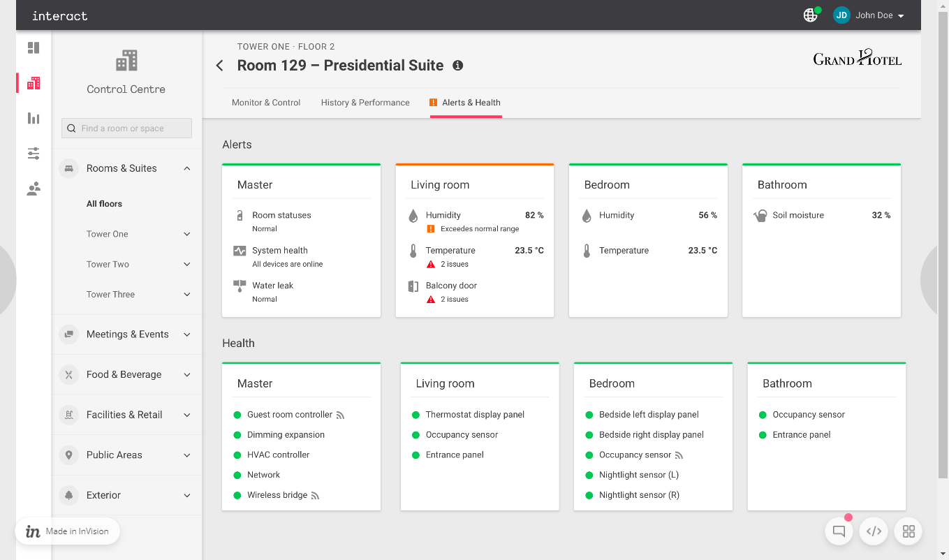Expand the Food & Beverage section

point(186,375)
